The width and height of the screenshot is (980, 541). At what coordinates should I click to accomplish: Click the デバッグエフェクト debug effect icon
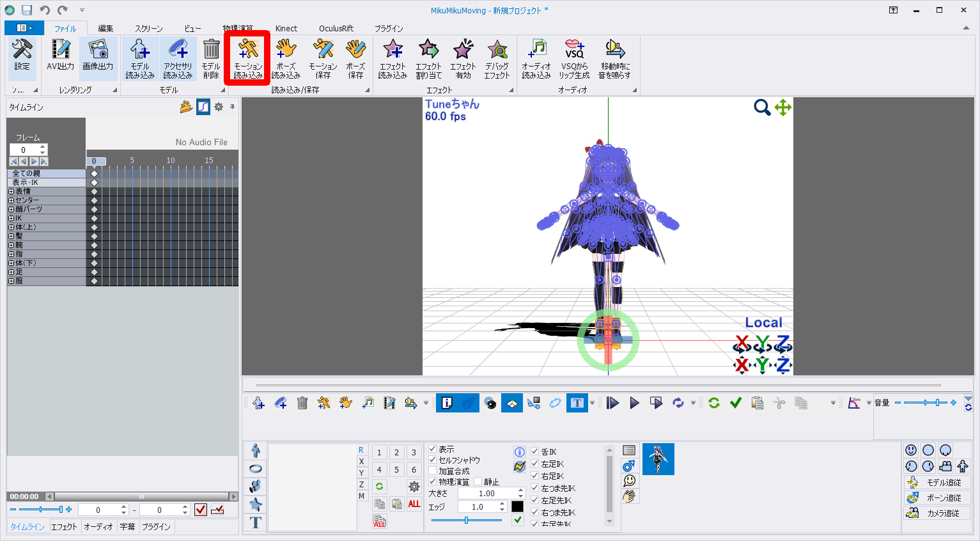tap(497, 58)
